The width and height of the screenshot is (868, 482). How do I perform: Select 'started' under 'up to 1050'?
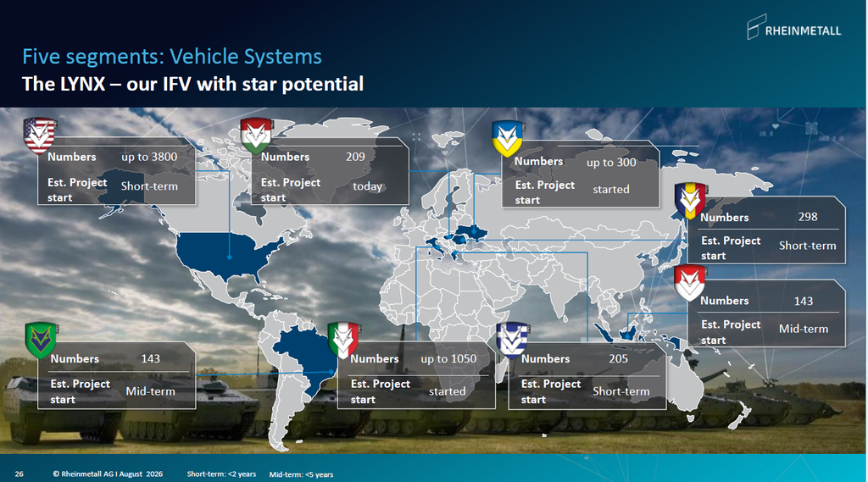(448, 391)
